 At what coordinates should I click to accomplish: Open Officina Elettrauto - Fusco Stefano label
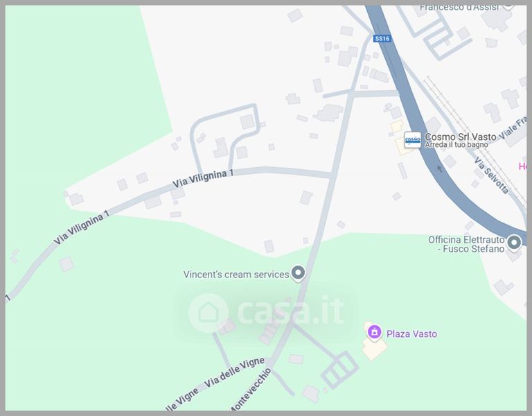tap(466, 244)
